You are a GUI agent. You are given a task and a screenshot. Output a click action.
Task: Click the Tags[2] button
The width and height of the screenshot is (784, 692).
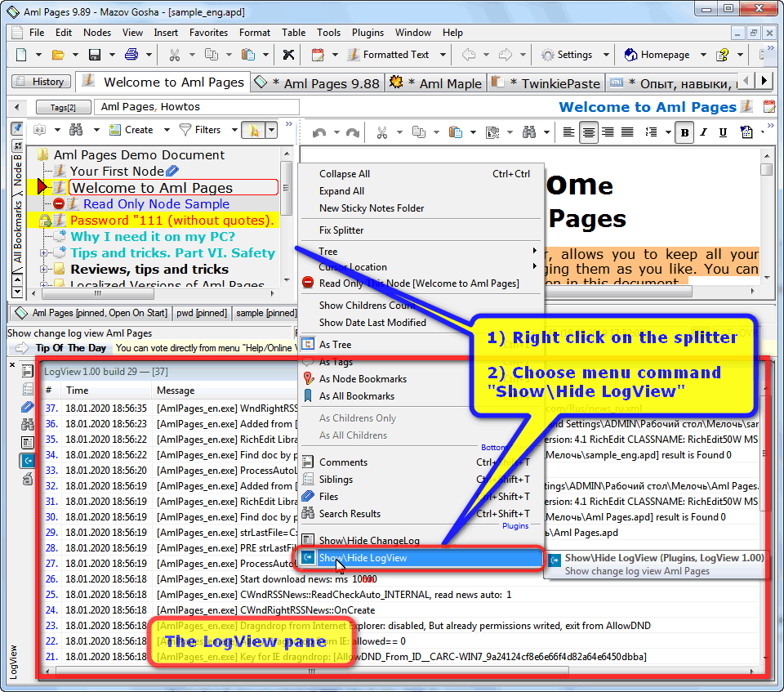(x=63, y=107)
